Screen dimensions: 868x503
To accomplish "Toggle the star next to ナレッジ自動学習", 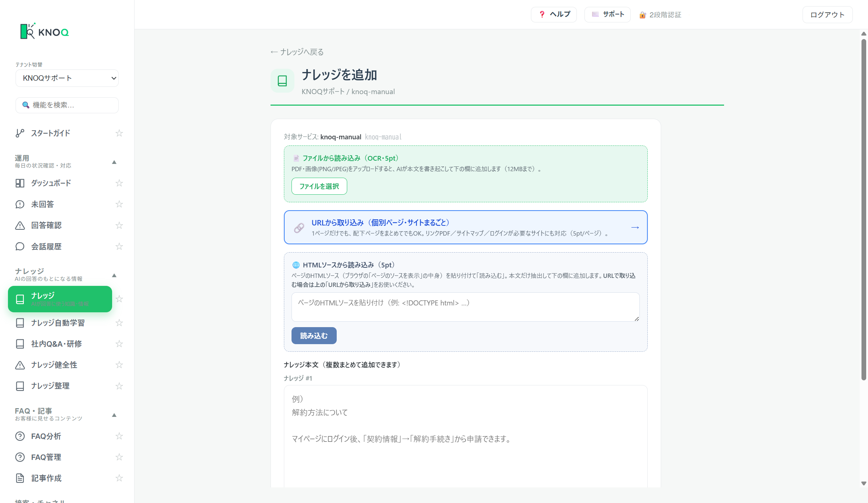I will pos(119,323).
